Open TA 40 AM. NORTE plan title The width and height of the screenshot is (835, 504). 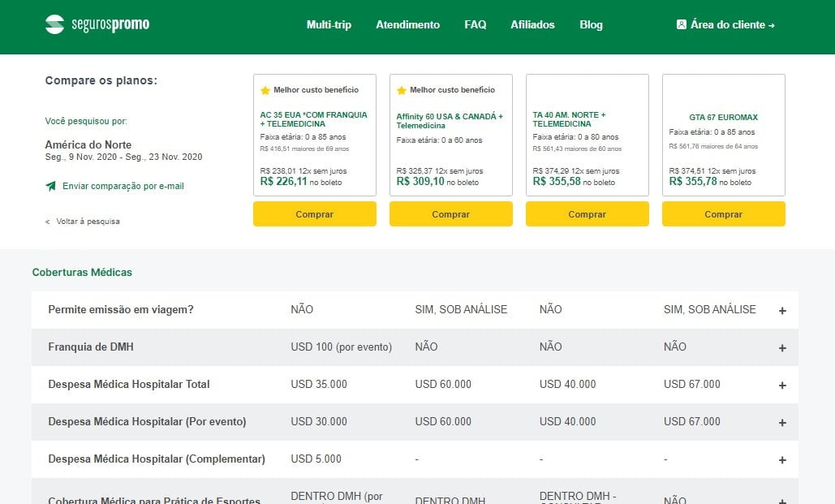(x=570, y=119)
